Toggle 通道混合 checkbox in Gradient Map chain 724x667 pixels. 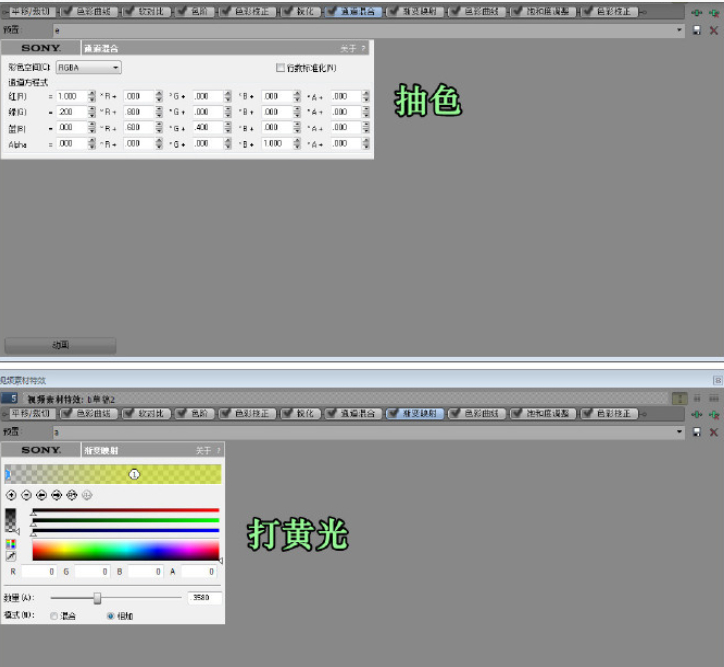(331, 413)
